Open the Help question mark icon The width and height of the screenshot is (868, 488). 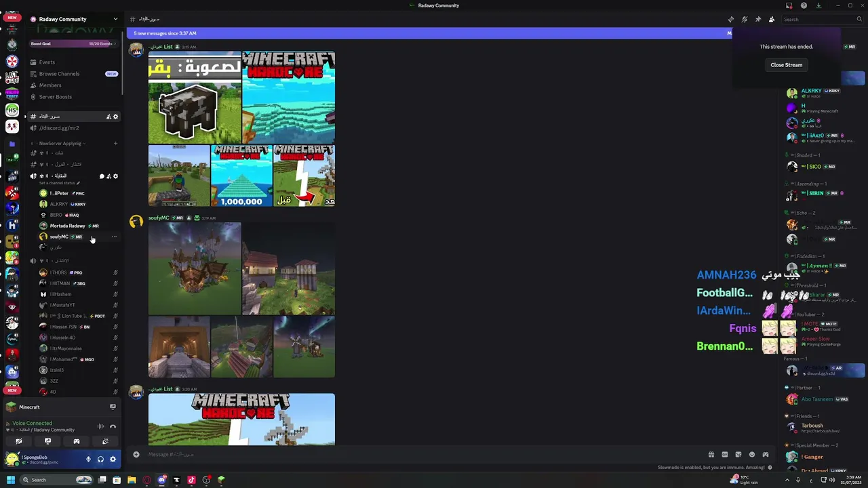(x=804, y=5)
